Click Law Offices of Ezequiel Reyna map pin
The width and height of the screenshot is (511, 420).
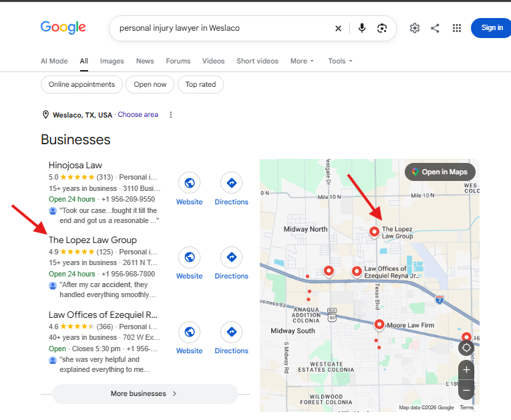click(x=357, y=271)
